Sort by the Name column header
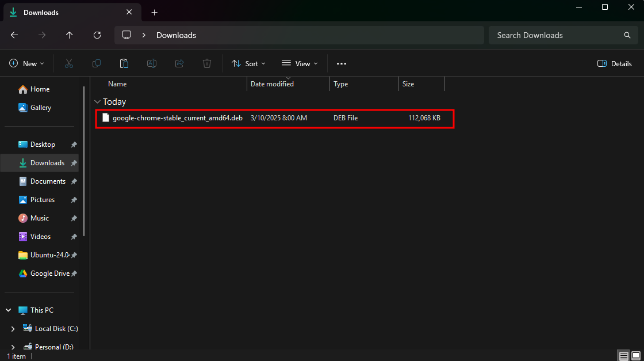This screenshot has width=644, height=361. (x=117, y=84)
